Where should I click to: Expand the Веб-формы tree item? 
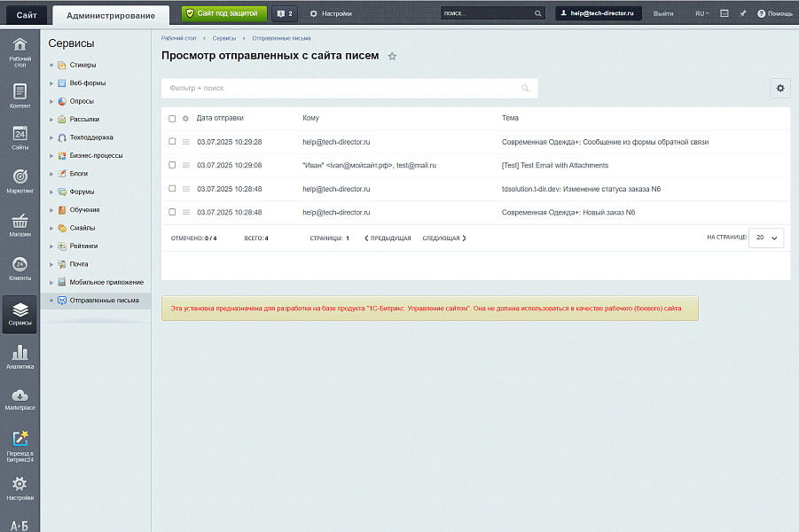[x=52, y=83]
